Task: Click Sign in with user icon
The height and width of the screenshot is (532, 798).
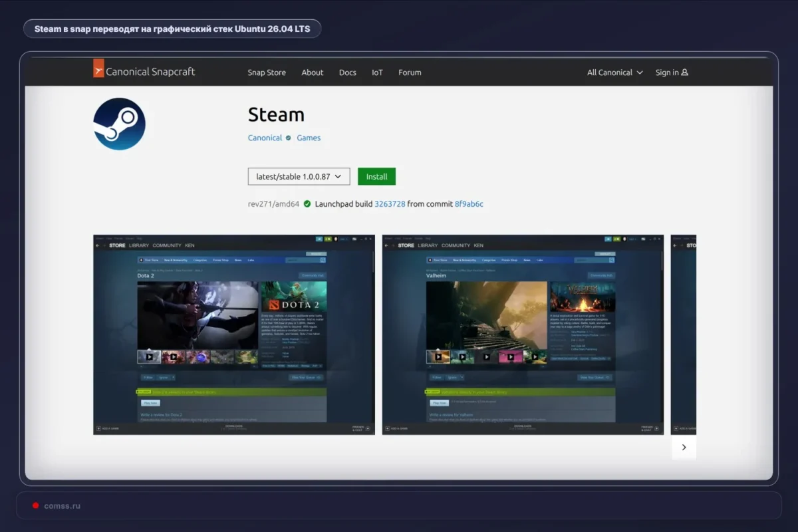Action: point(672,72)
